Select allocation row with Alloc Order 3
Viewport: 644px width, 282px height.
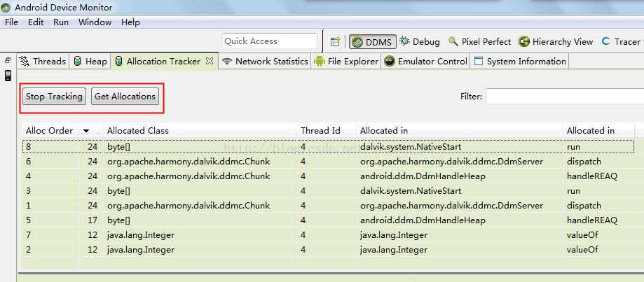click(328, 191)
